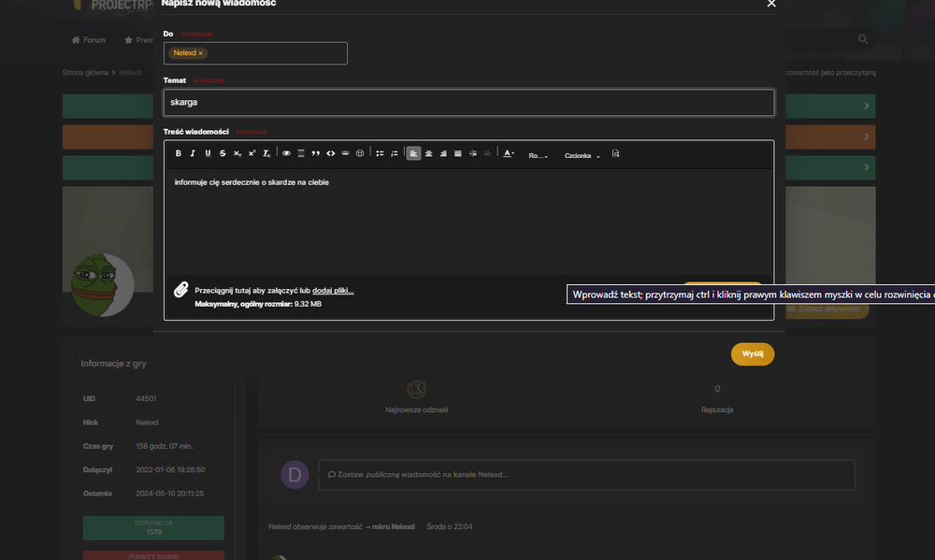Insert a horizontal line

(301, 154)
